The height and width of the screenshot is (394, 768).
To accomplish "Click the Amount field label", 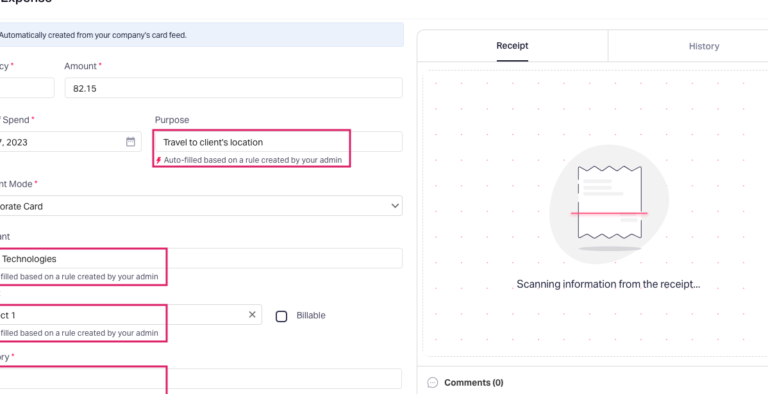I will click(80, 66).
